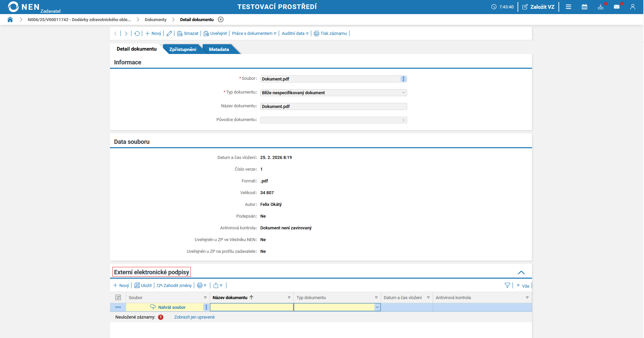Click the filter funnel icon

507,285
